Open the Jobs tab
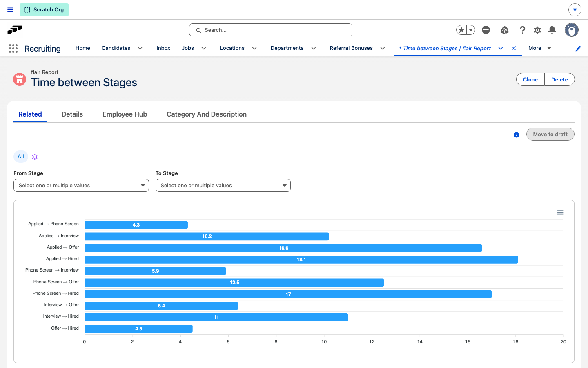The image size is (588, 368). pos(188,48)
